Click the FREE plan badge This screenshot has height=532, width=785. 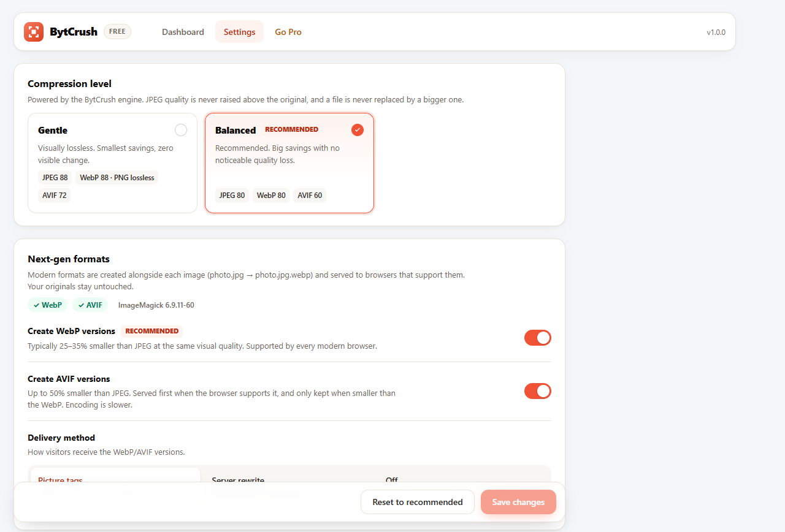pos(117,32)
